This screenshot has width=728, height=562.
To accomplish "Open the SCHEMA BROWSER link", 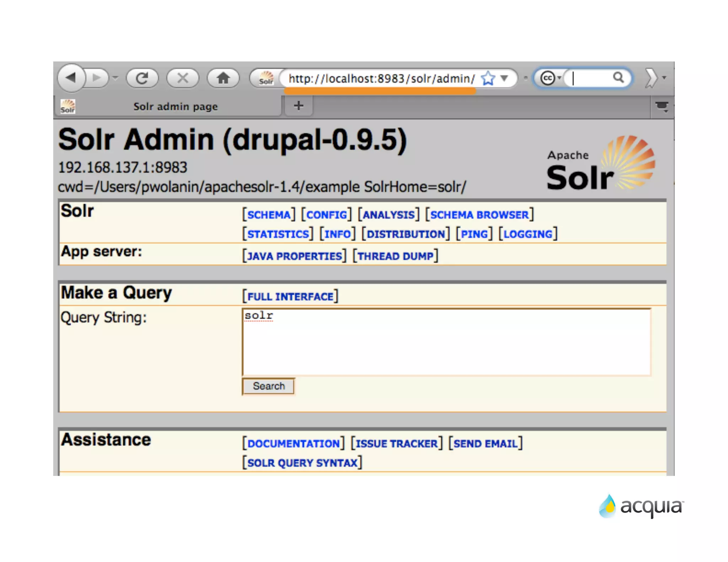I will (479, 215).
